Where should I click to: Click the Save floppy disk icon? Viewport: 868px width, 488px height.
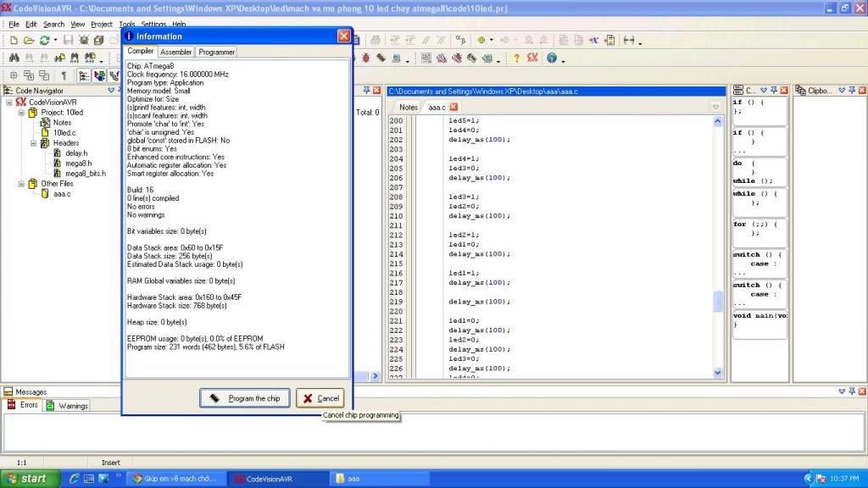68,41
